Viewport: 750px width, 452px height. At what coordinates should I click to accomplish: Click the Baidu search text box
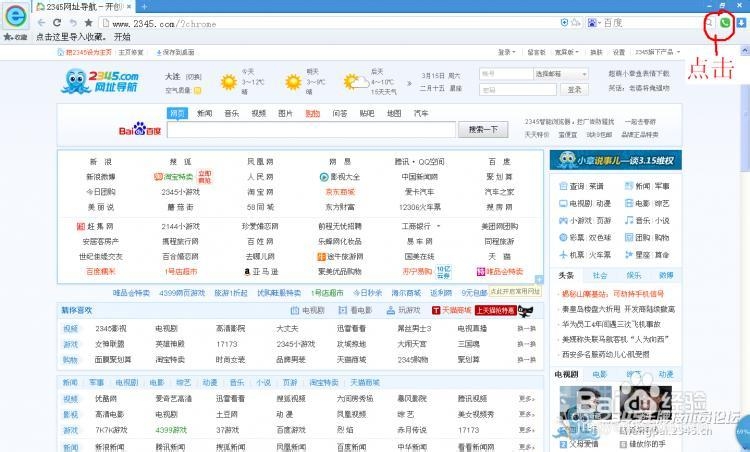[x=311, y=129]
